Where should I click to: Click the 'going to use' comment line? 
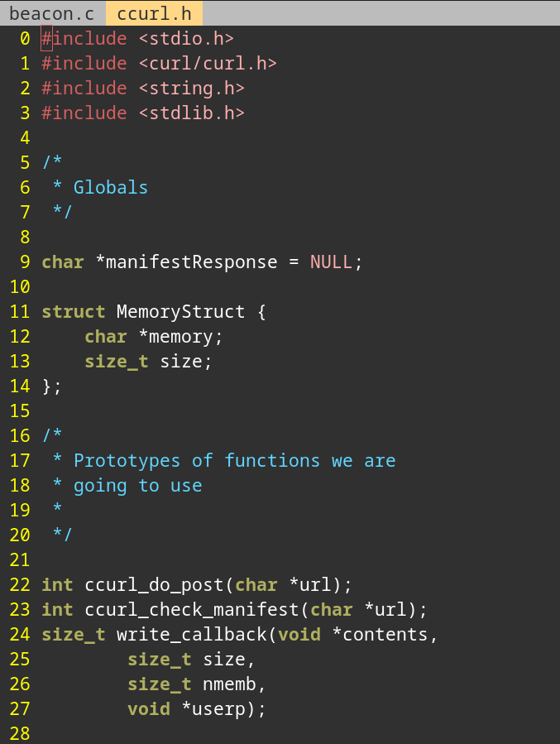pos(137,486)
